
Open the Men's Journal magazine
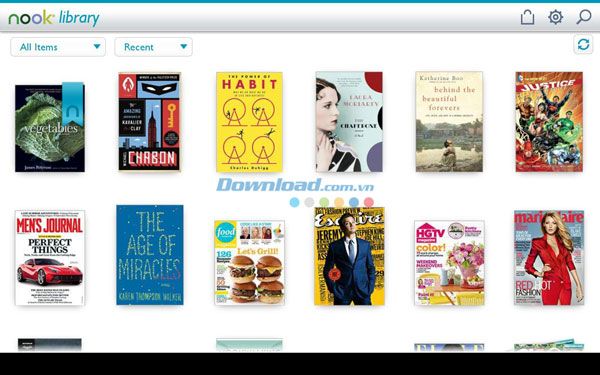[50, 258]
